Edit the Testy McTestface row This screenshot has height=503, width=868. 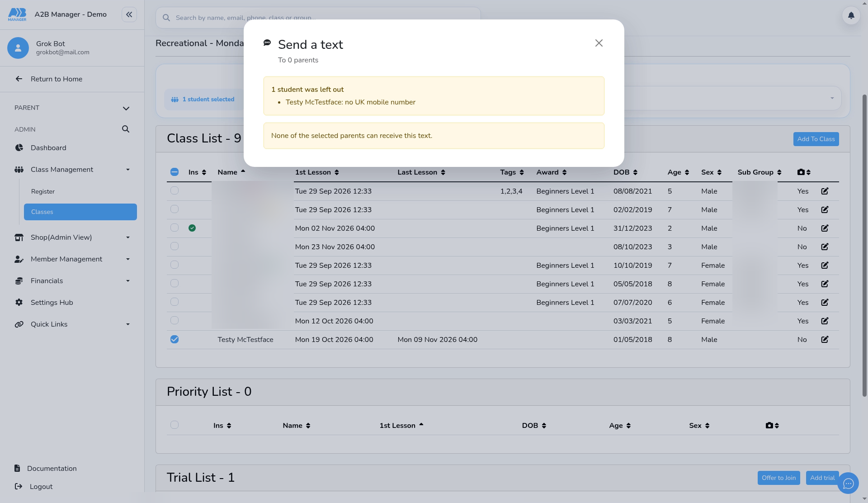coord(825,340)
